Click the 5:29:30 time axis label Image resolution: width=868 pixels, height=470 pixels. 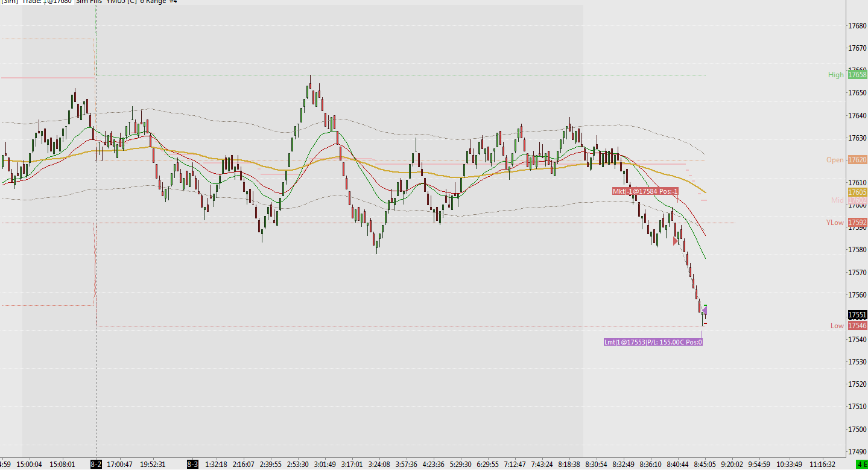[460, 465]
